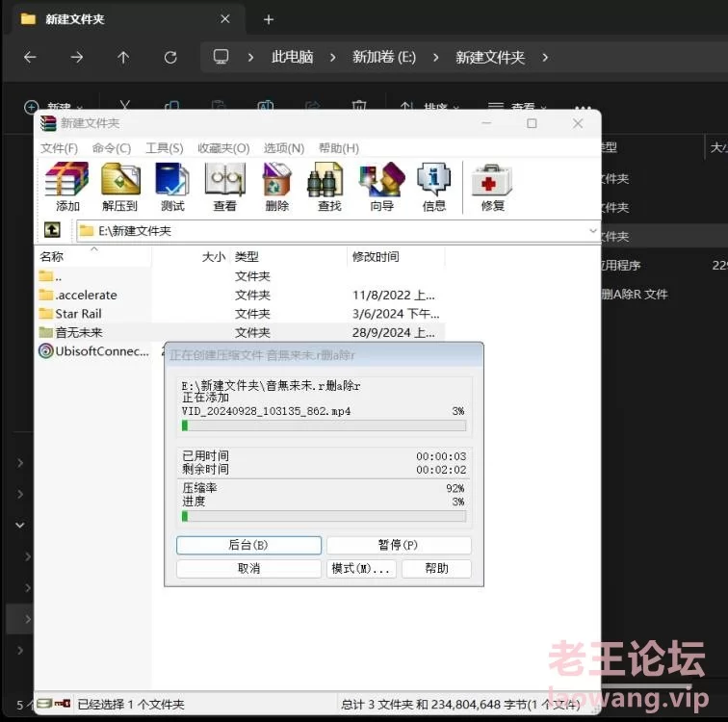Expand chevron before 此电脑 in breadcrumb
This screenshot has height=722, width=728.
coord(250,58)
